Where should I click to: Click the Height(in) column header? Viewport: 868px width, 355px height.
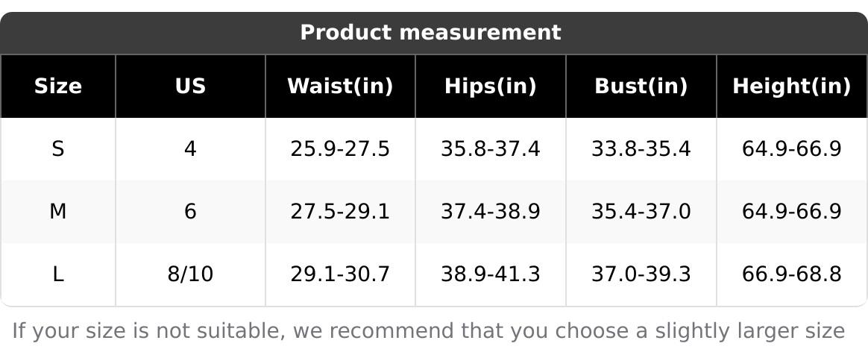click(791, 87)
